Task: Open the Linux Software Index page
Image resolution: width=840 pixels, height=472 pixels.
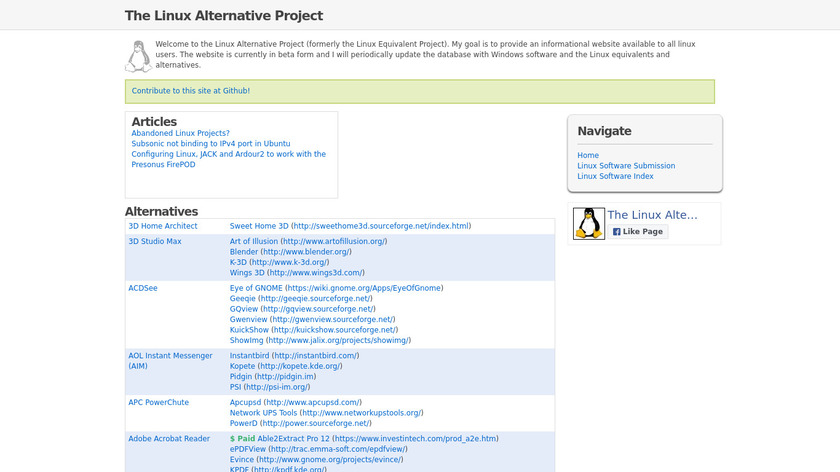Action: tap(615, 177)
